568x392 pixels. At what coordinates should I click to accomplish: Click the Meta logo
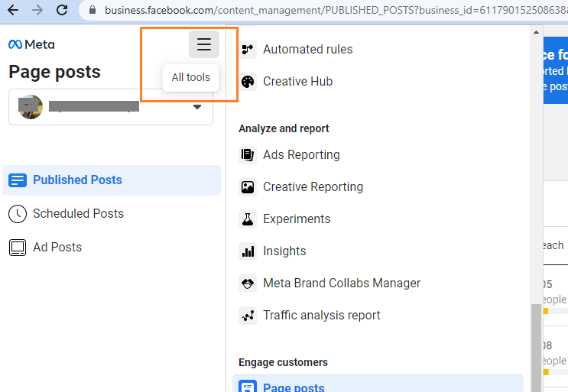(x=31, y=44)
